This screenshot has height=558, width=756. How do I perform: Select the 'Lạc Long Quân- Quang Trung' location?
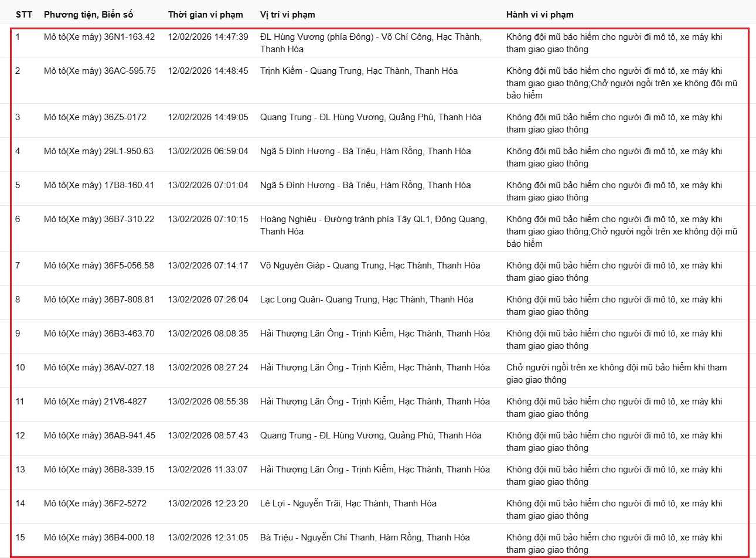(x=366, y=300)
